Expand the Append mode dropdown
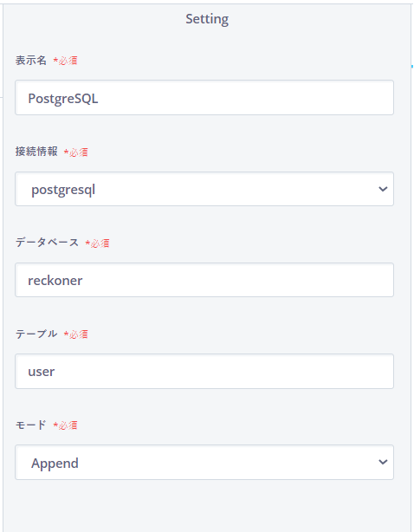Screen dimensions: 414x532 pyautogui.click(x=204, y=462)
